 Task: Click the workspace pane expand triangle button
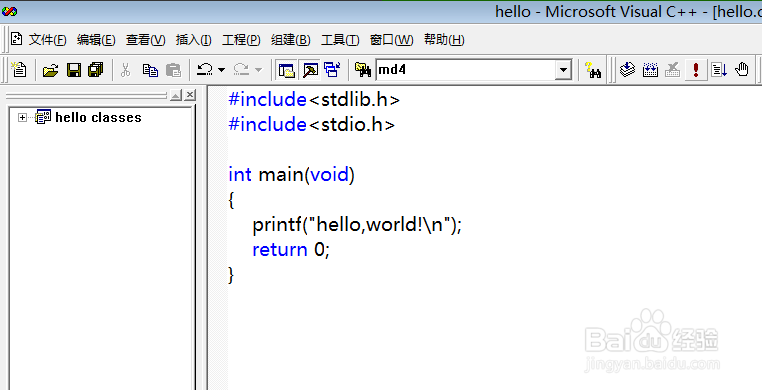(x=176, y=95)
